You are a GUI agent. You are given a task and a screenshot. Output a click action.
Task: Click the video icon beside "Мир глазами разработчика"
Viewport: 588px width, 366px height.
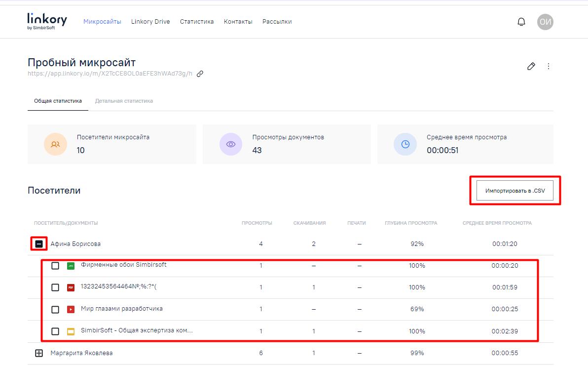coord(71,309)
